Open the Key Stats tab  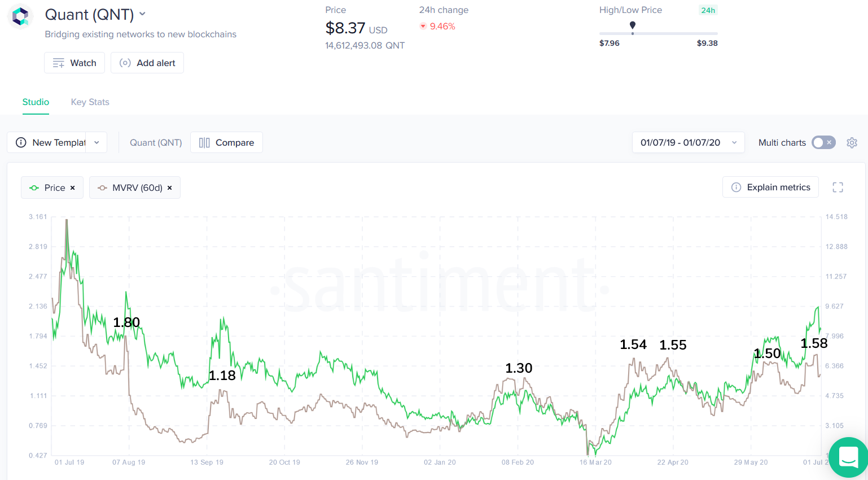pos(90,102)
